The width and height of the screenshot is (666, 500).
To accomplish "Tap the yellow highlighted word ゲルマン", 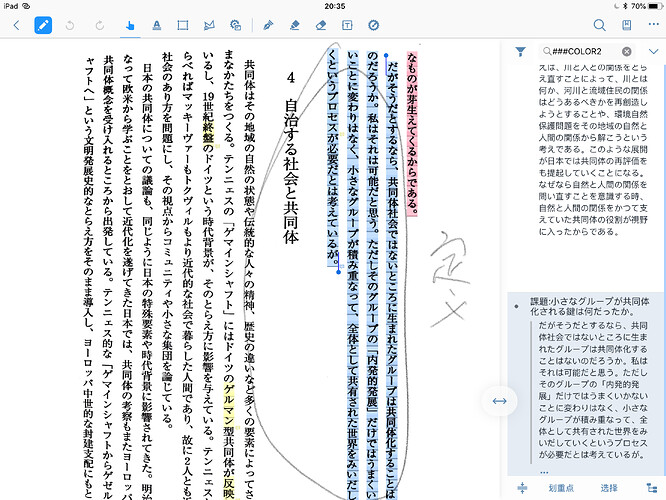I will pos(229,403).
